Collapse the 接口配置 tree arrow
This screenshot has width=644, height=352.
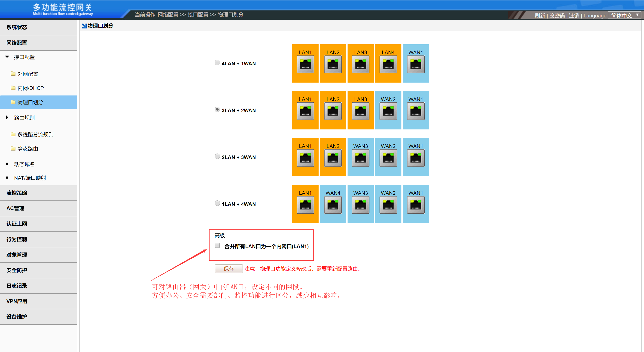pyautogui.click(x=7, y=57)
